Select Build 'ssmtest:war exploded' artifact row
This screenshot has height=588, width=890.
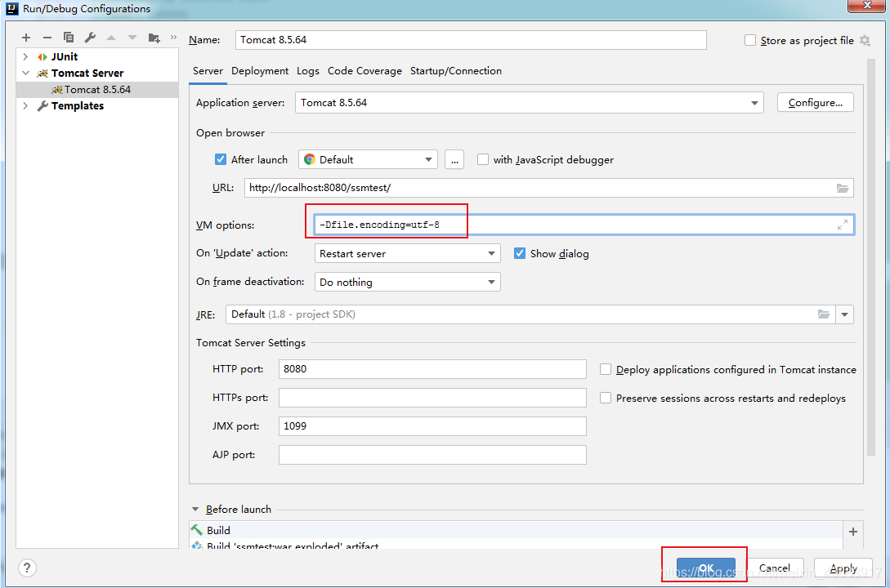[x=516, y=545]
